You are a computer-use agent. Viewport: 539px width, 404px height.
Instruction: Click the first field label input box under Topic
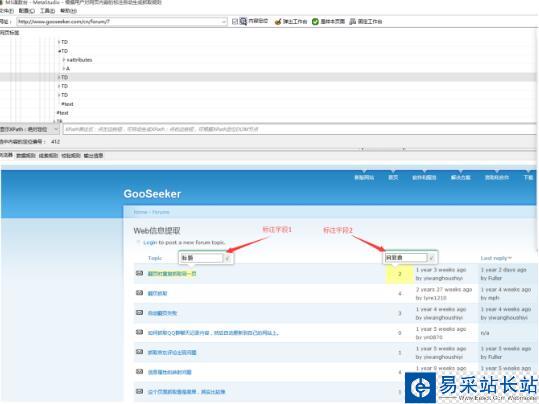[201, 258]
